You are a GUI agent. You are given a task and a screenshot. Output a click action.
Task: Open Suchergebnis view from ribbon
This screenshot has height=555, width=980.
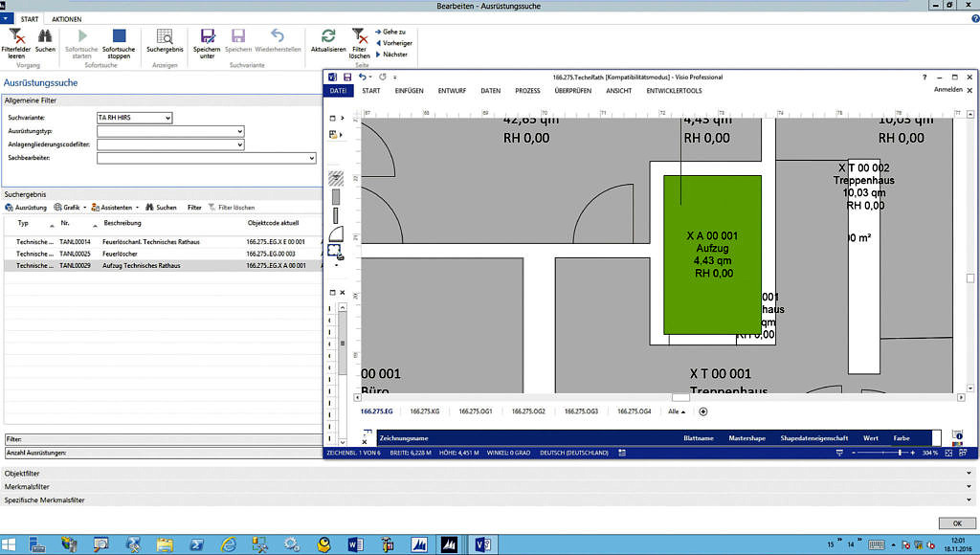coord(165,36)
